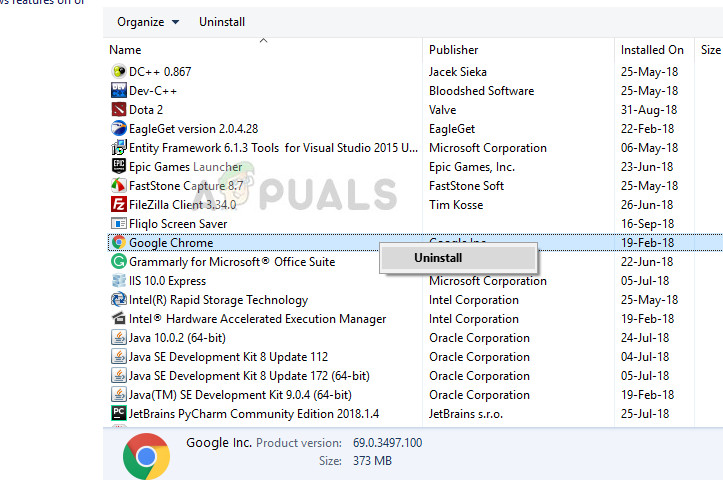The width and height of the screenshot is (723, 480).
Task: Click the Bloodshed Software publisher cell
Action: pos(481,91)
